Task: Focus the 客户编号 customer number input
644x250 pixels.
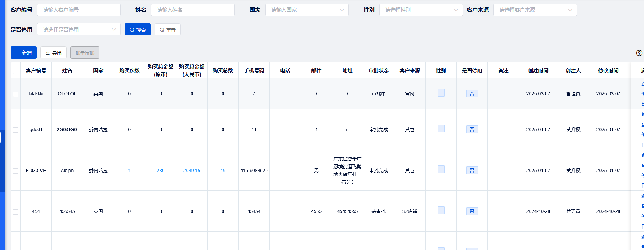Action: click(79, 10)
